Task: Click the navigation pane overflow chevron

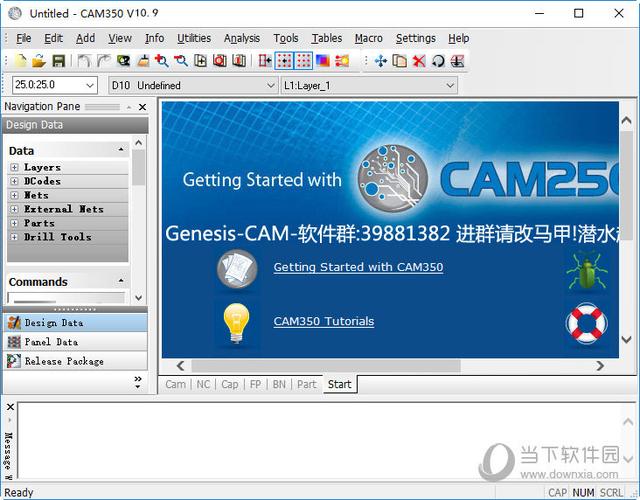Action: coord(138,382)
